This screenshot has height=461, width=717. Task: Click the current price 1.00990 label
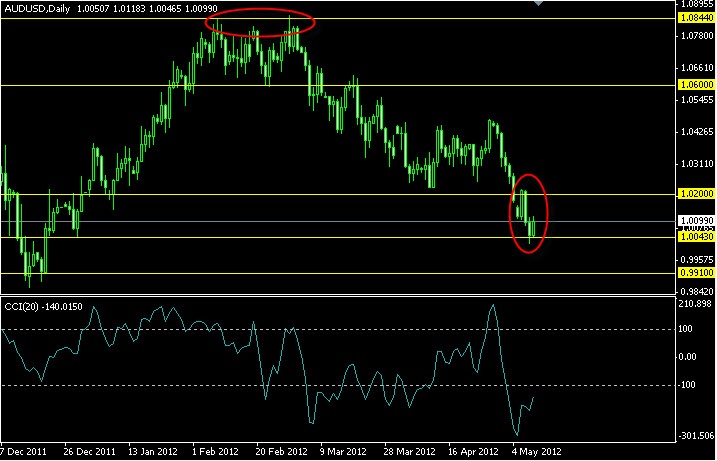pos(697,221)
